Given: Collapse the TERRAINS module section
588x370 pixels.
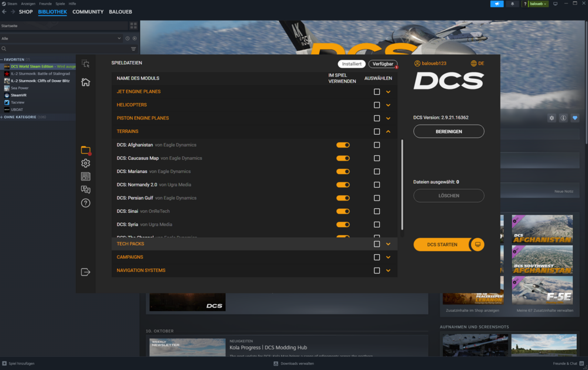Looking at the screenshot, I should point(387,132).
